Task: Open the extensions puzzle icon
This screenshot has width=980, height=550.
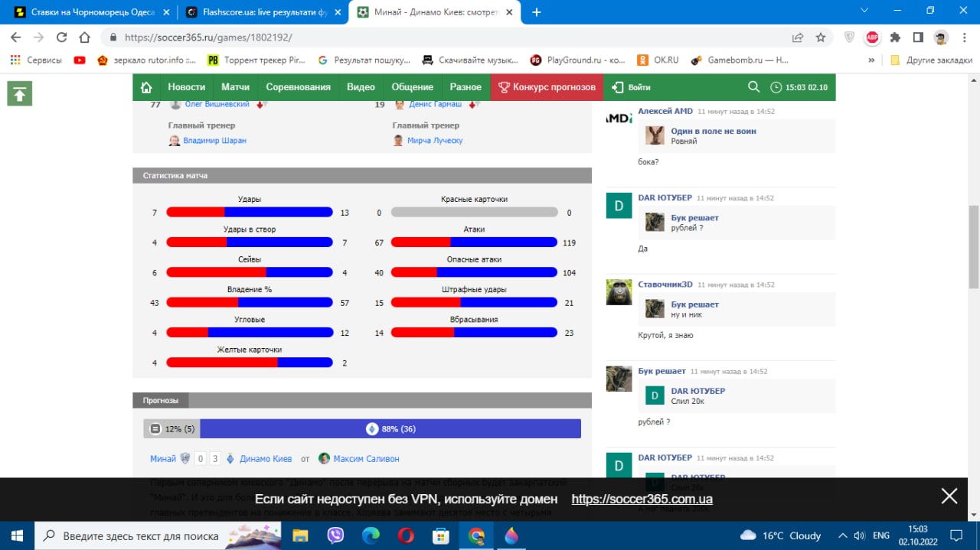Action: 895,37
